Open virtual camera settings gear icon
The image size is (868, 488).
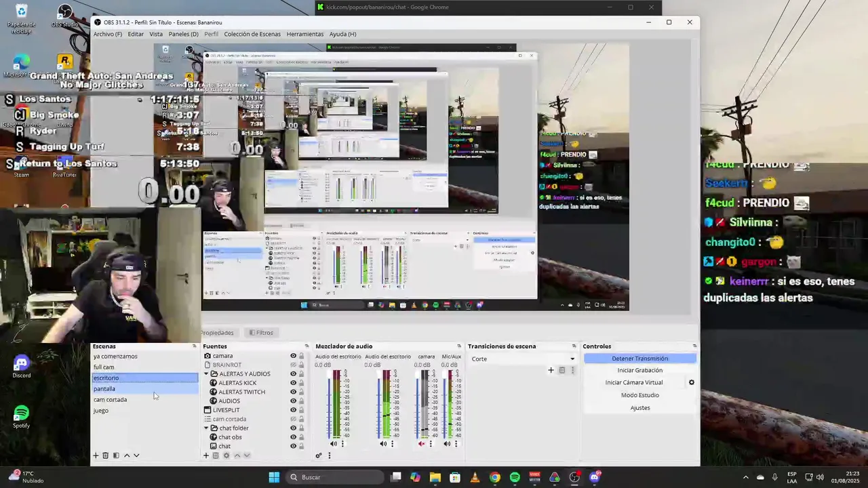tap(692, 382)
